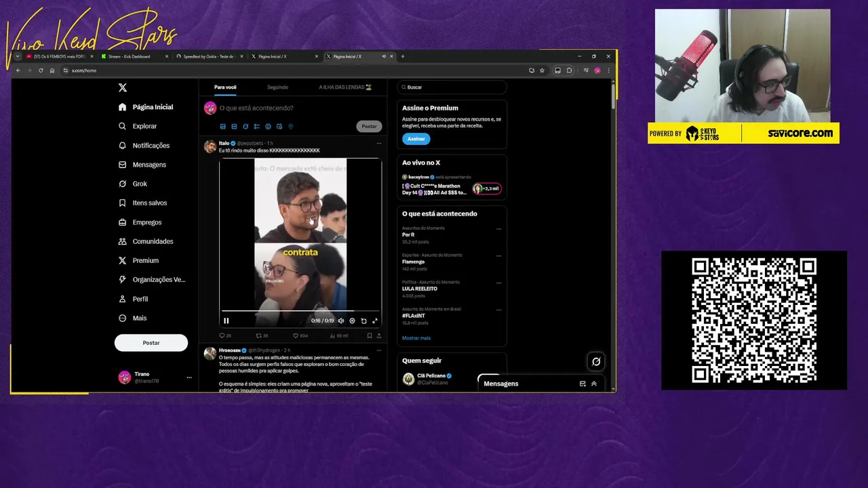
Task: Open emoji picker in composer
Action: (268, 126)
